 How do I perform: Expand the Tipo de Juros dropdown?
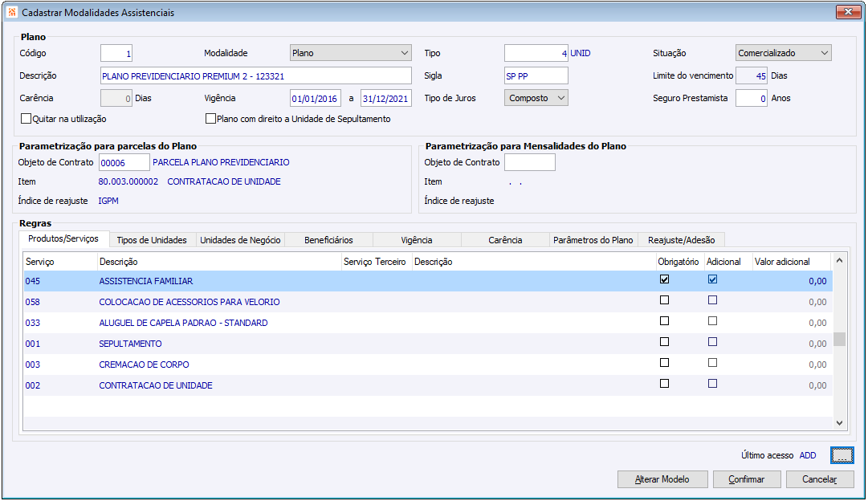(x=536, y=98)
